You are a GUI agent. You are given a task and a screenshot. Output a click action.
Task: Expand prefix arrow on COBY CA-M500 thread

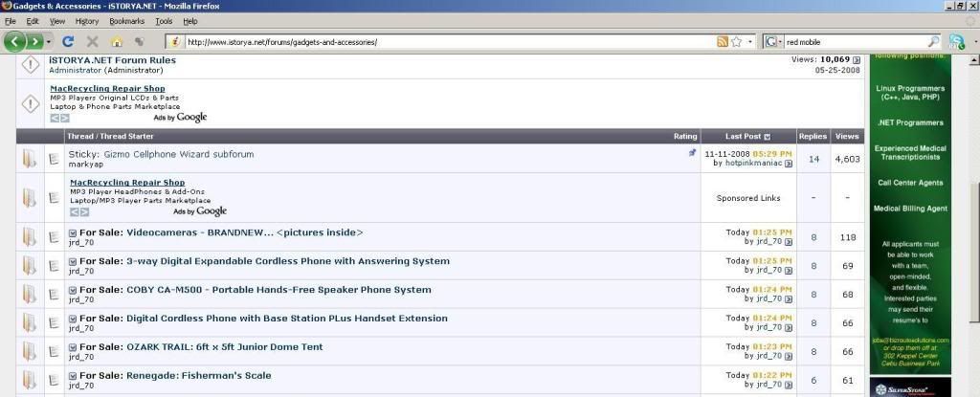[73, 291]
